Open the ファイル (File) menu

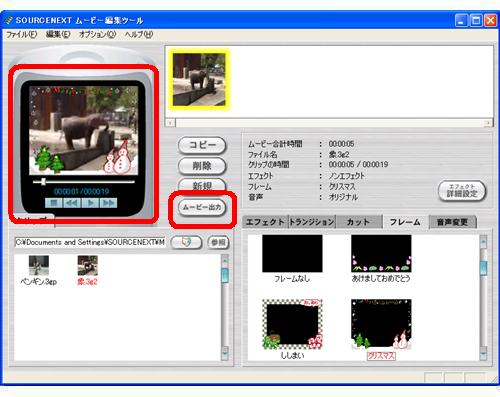pos(22,34)
